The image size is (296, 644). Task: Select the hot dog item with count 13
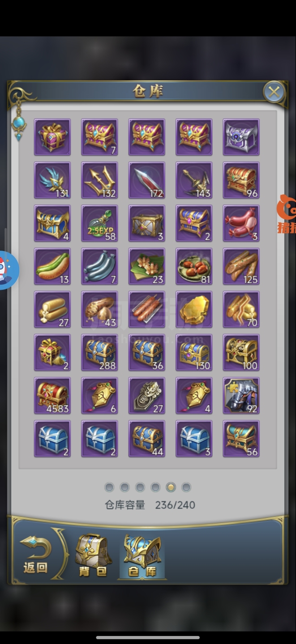(x=52, y=267)
